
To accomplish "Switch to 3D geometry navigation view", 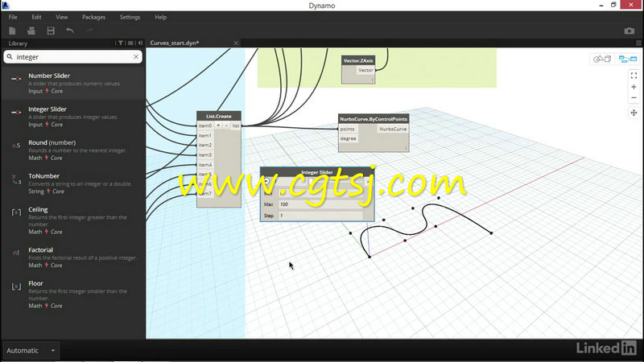I will pyautogui.click(x=602, y=59).
